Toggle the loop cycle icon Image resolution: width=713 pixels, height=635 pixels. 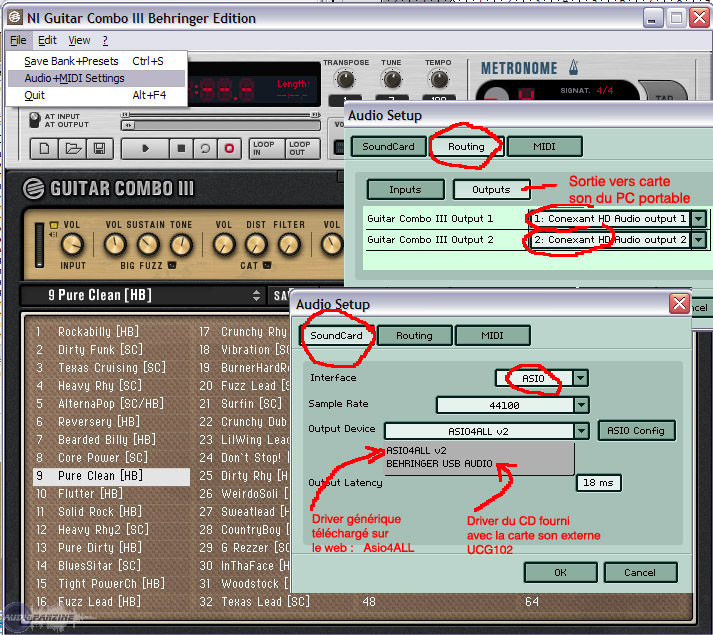[x=205, y=148]
